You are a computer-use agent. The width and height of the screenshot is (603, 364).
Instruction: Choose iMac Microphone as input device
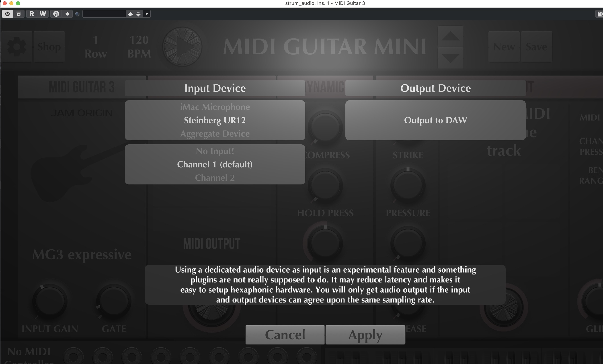(215, 107)
